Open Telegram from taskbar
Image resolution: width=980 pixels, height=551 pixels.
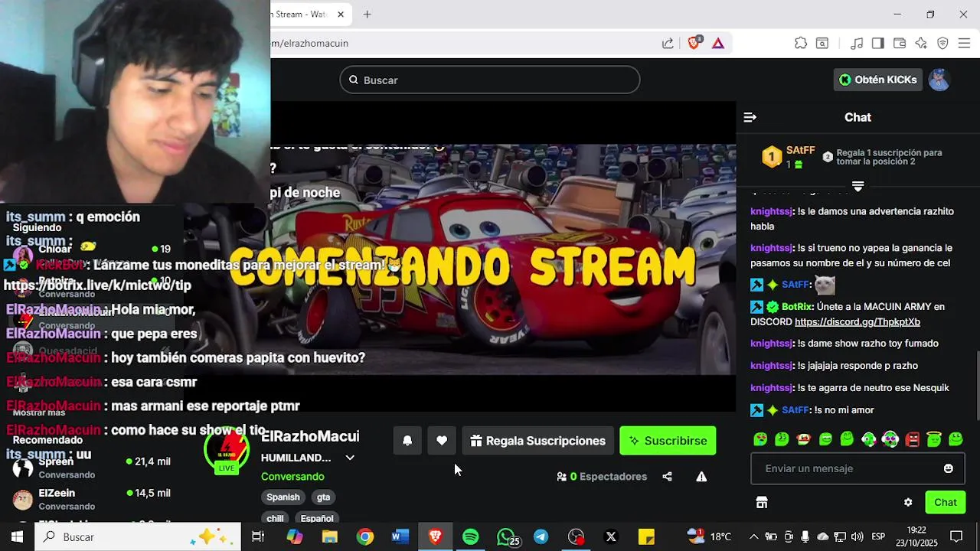(541, 537)
